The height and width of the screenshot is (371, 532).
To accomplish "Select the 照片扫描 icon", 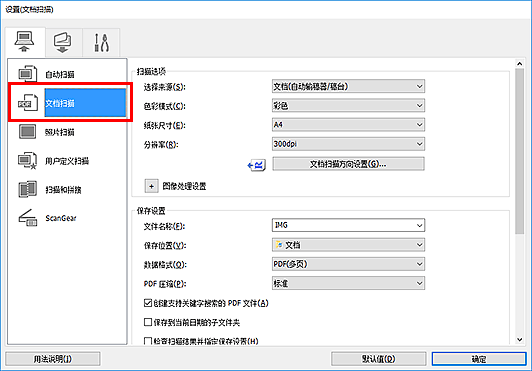I will 27,132.
